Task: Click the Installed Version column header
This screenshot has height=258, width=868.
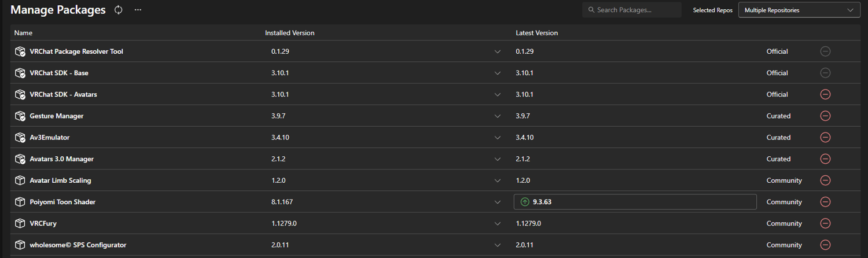Action: point(289,33)
